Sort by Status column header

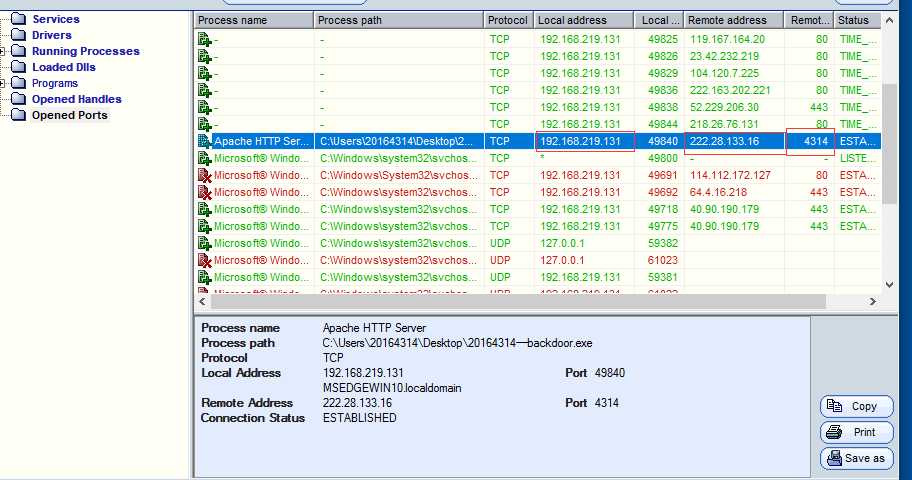858,20
